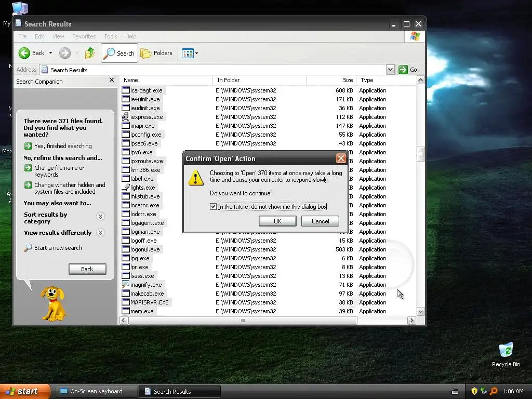Sort by Name column header

(x=166, y=80)
